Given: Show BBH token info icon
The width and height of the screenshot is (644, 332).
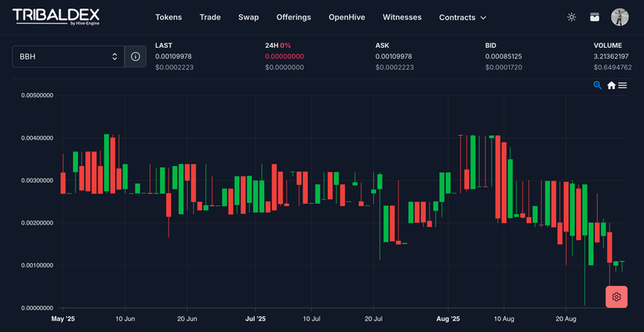Looking at the screenshot, I should point(135,57).
